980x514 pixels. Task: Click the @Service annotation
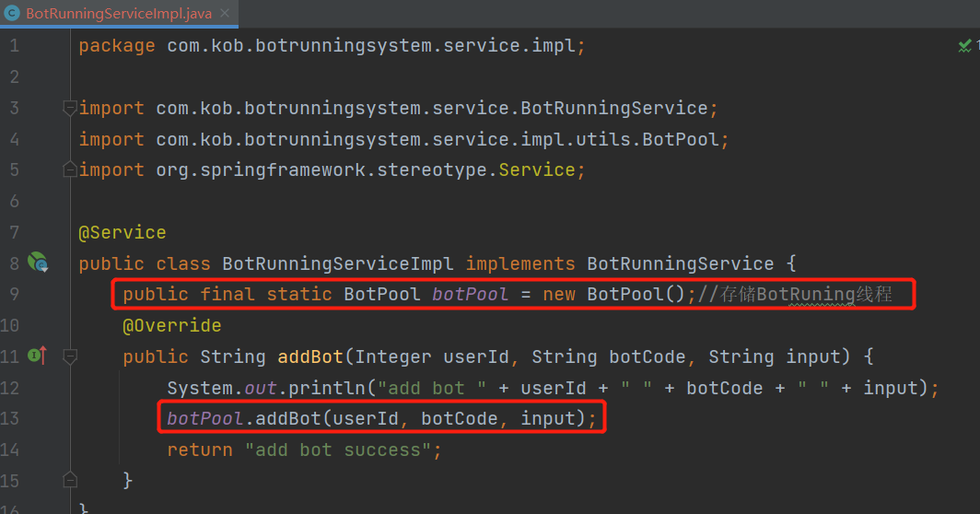(x=122, y=233)
